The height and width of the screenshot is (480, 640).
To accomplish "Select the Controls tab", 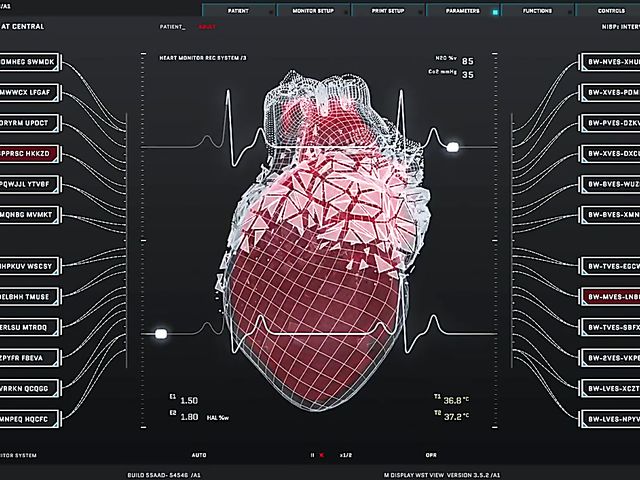I will tap(611, 10).
